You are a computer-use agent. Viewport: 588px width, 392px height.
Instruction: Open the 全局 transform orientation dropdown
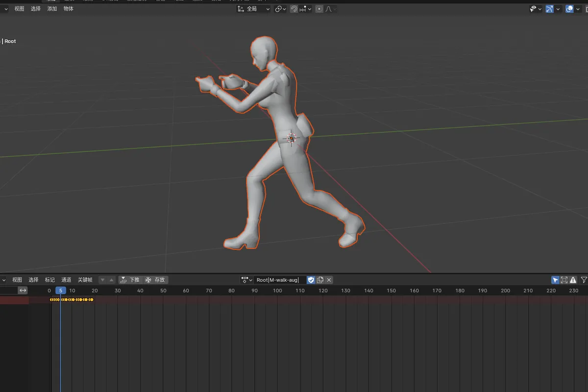click(253, 9)
